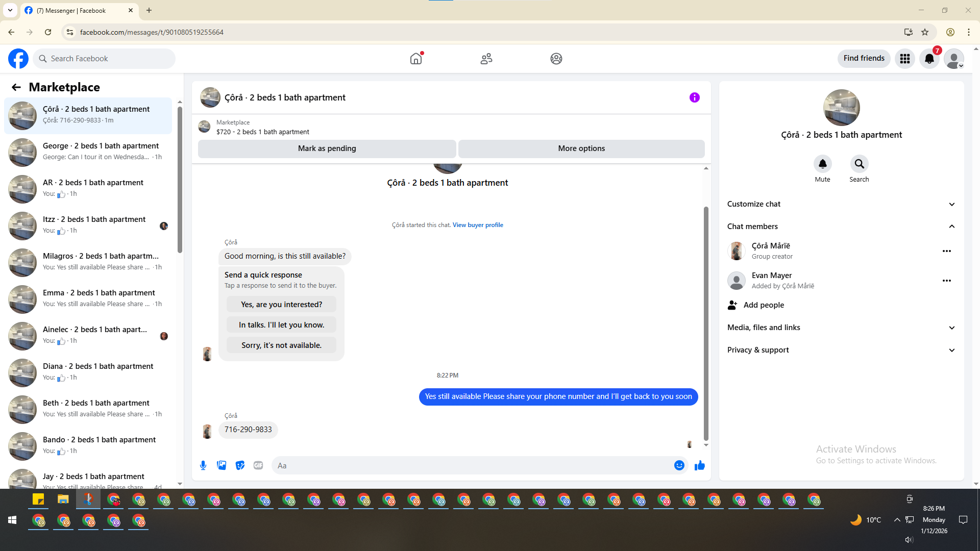
Task: Open the Facebook apps grid menu
Action: [905, 59]
